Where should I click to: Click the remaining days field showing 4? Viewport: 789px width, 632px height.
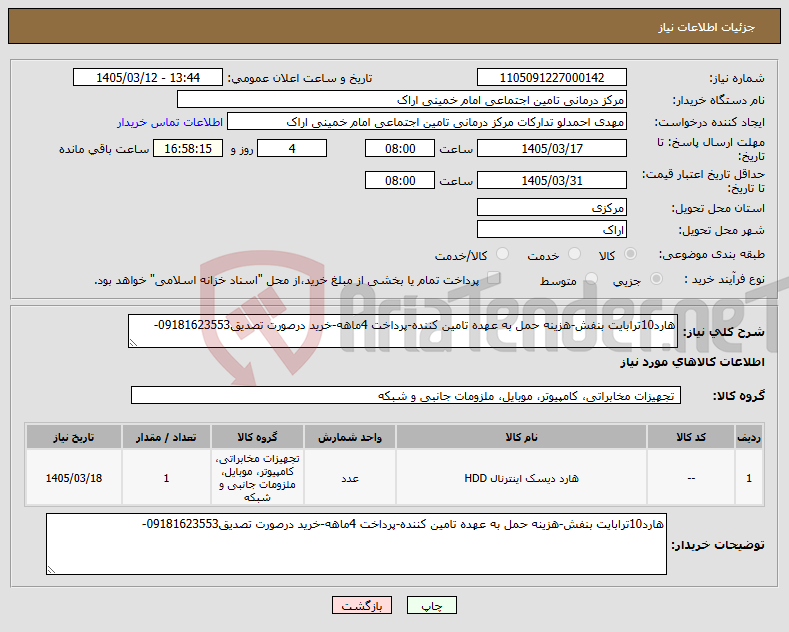coord(292,148)
